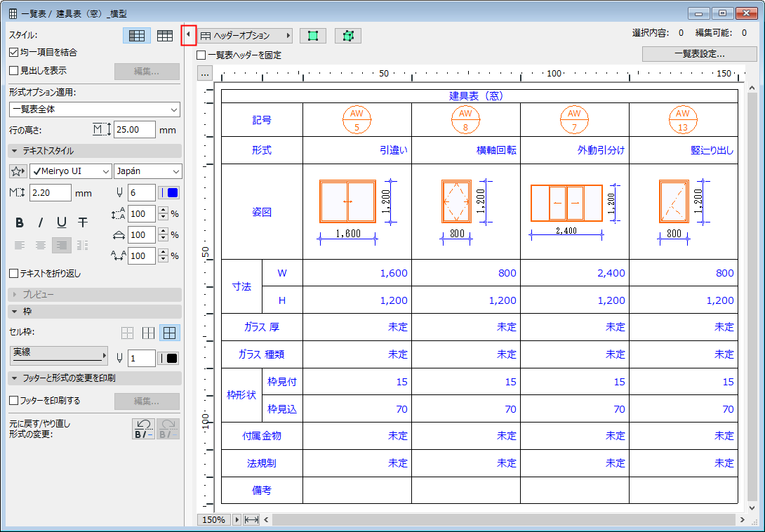
Task: Toggle Underline text formatting
Action: (x=62, y=222)
